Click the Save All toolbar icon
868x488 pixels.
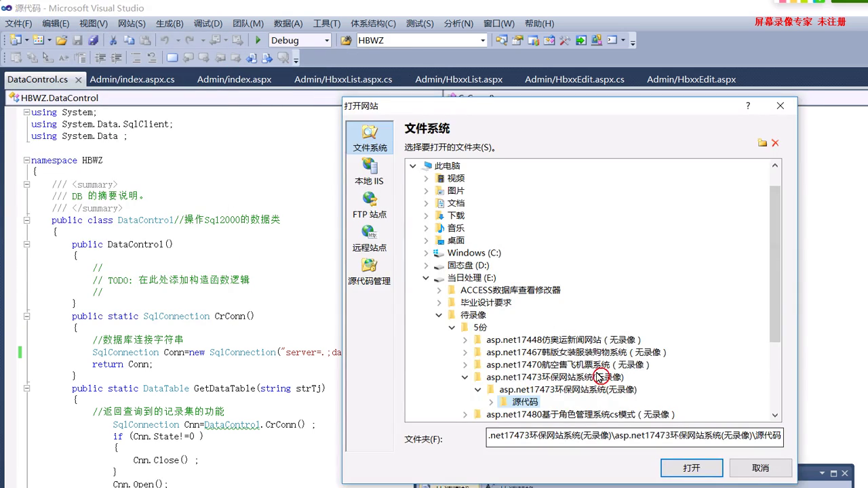[93, 41]
